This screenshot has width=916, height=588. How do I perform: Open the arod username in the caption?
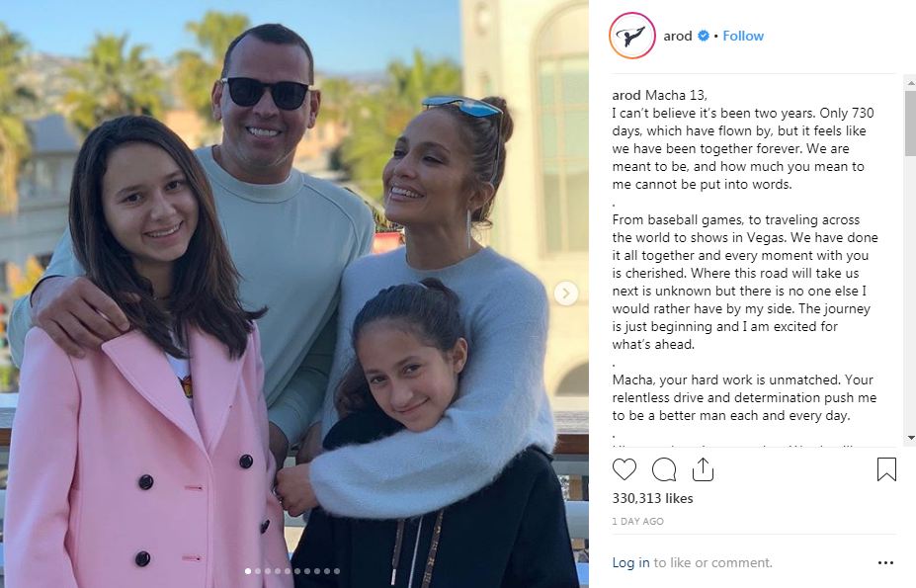tap(625, 95)
